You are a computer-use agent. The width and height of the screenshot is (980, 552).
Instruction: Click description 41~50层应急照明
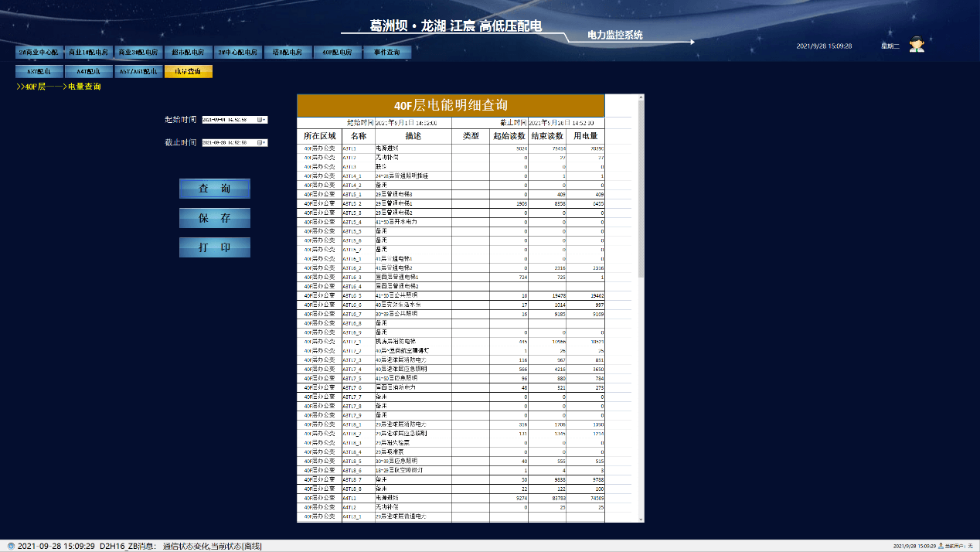click(x=413, y=378)
